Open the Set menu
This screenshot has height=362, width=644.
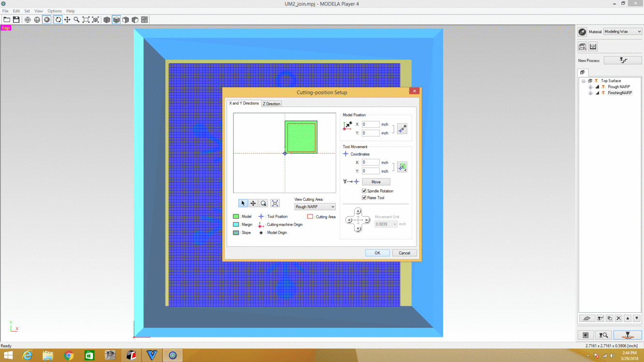tap(27, 11)
